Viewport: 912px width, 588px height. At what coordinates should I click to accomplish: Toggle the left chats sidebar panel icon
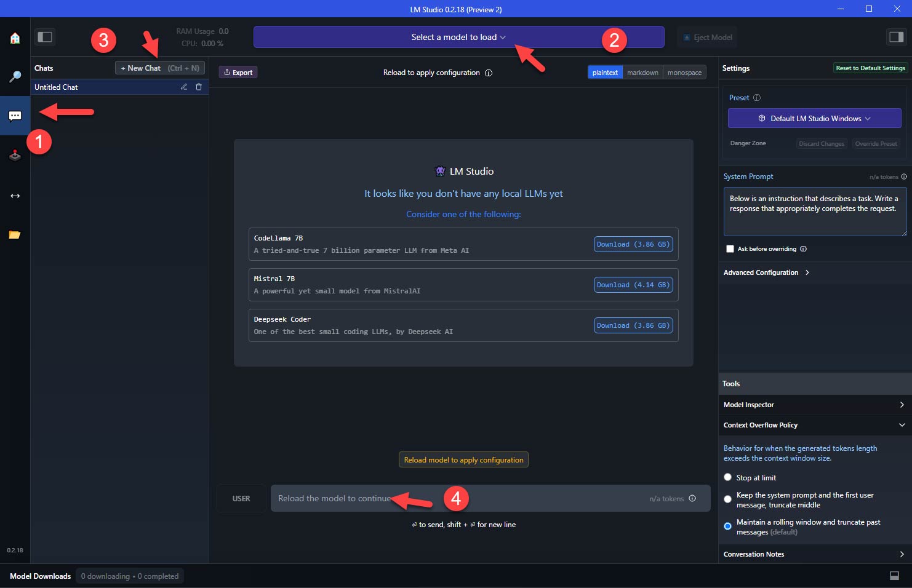coord(45,37)
